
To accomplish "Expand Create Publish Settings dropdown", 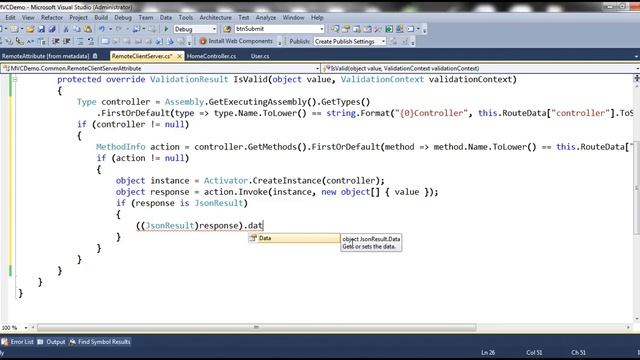I will coord(383,41).
